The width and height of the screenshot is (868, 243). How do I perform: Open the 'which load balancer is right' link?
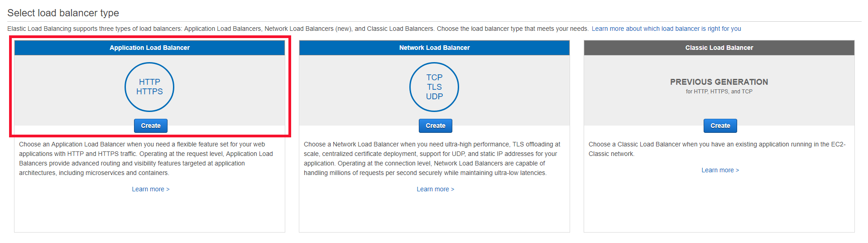click(666, 29)
